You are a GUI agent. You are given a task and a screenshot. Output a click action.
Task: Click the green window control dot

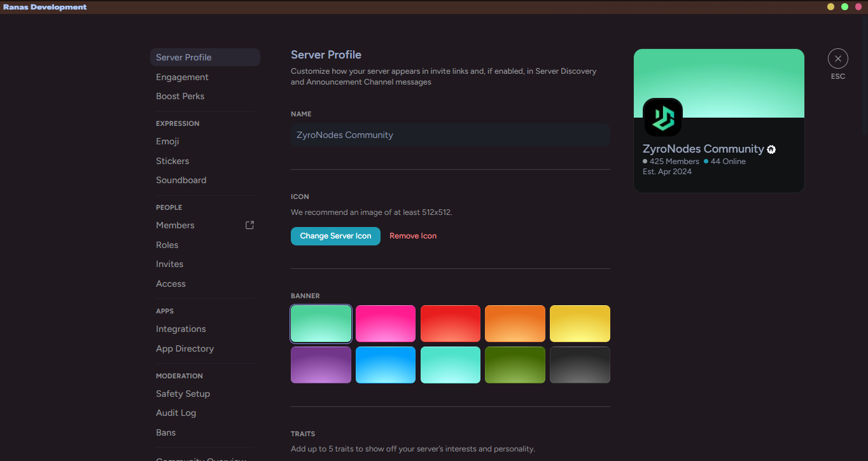[x=844, y=7]
